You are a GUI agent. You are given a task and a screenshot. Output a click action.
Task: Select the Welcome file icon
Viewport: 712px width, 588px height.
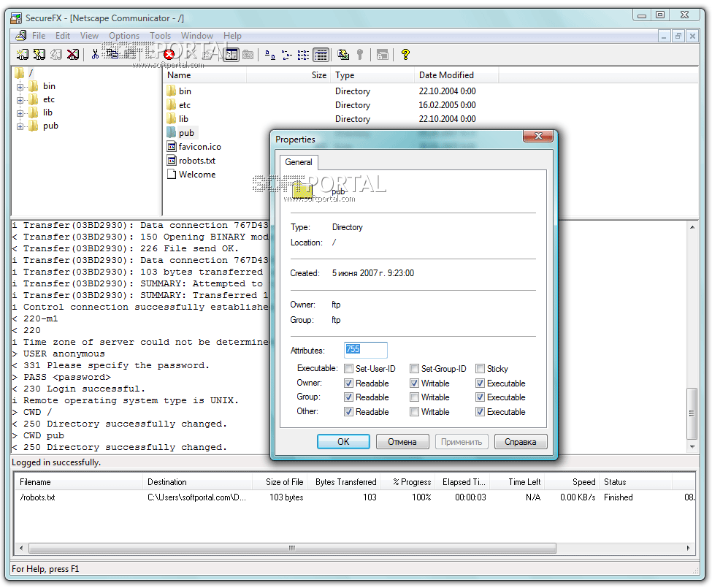point(172,175)
